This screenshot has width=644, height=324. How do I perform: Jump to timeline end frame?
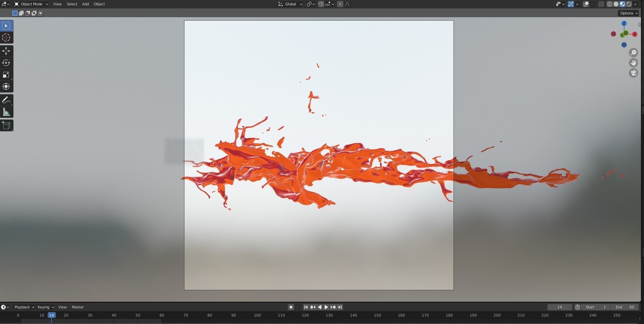point(340,307)
